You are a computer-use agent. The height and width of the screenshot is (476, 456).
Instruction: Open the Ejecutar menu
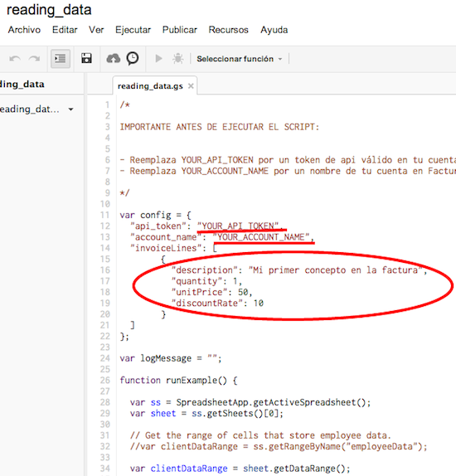click(x=133, y=30)
